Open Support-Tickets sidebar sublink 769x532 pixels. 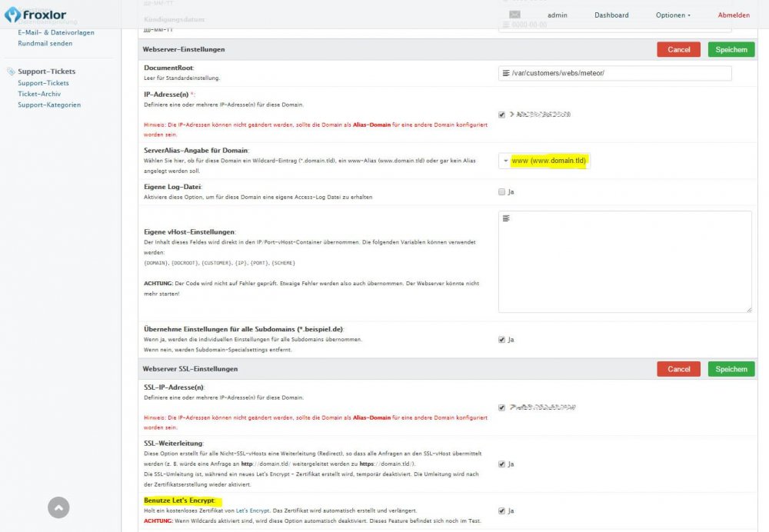(43, 83)
